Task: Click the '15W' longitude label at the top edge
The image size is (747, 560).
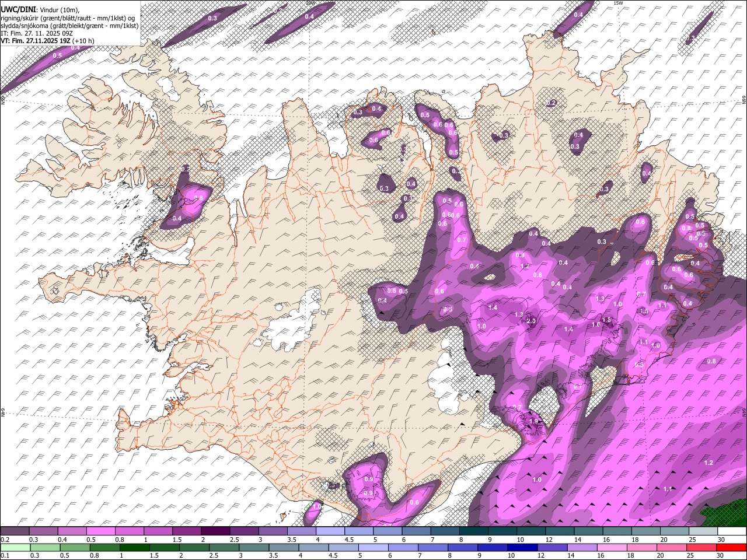Action: coord(618,3)
